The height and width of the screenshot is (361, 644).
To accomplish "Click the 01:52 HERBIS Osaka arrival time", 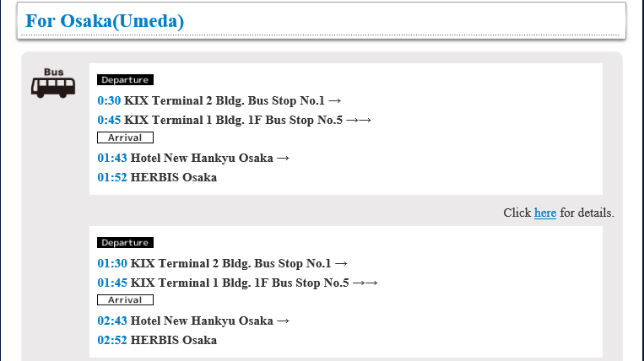I will 112,177.
